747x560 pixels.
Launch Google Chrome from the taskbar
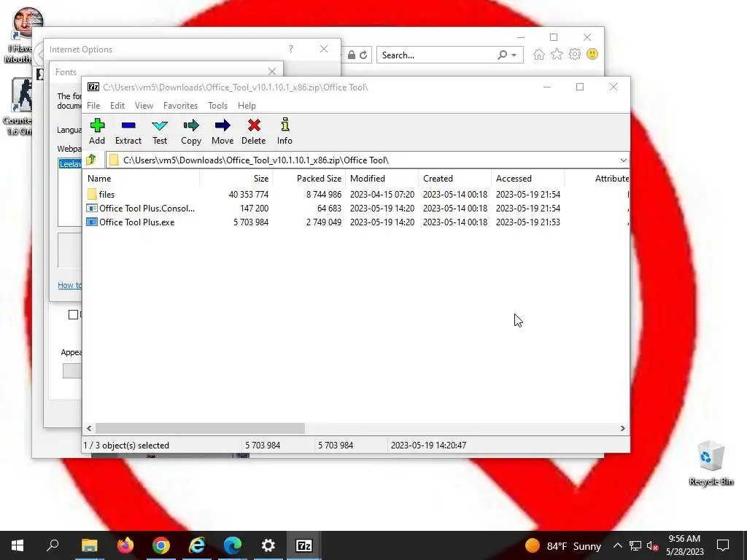click(161, 545)
